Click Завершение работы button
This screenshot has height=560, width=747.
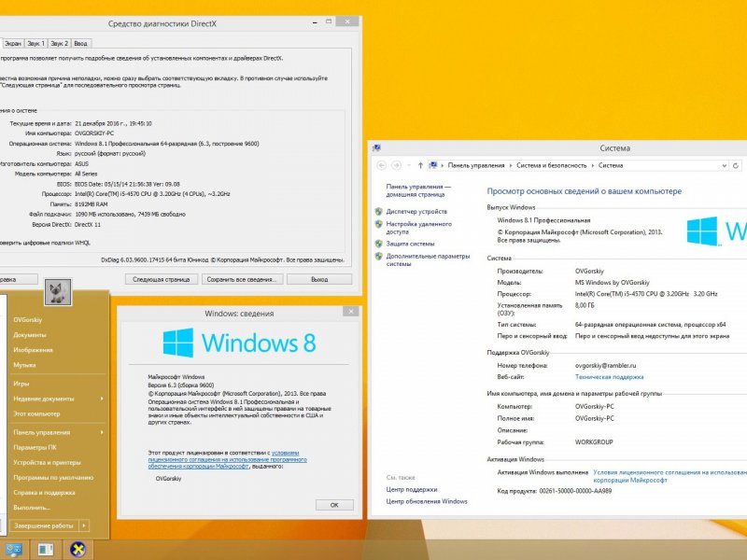click(x=44, y=525)
